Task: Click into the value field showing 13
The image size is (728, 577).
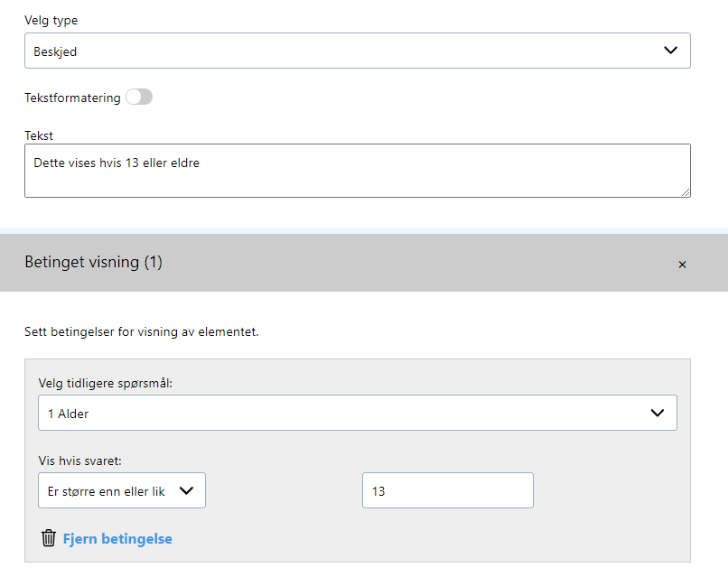Action: tap(447, 489)
